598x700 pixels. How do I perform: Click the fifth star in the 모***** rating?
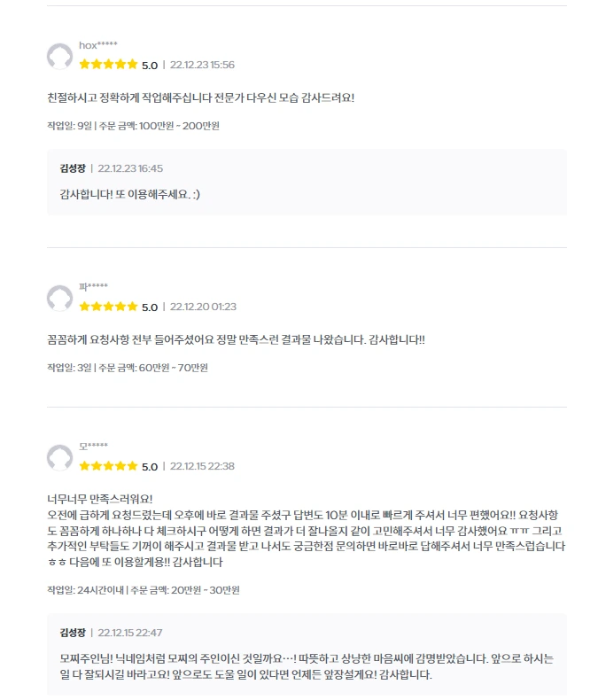coord(132,466)
